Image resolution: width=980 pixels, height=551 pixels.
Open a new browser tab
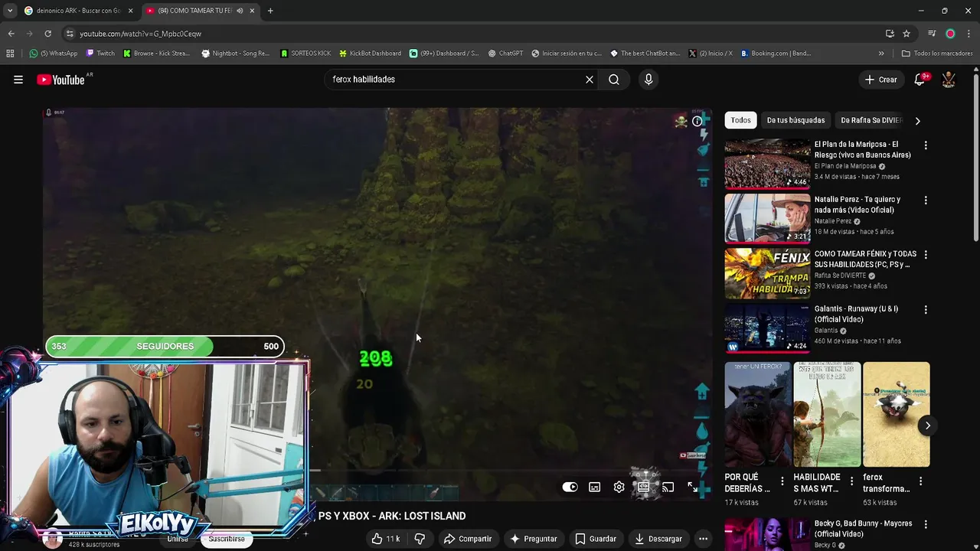pyautogui.click(x=270, y=11)
